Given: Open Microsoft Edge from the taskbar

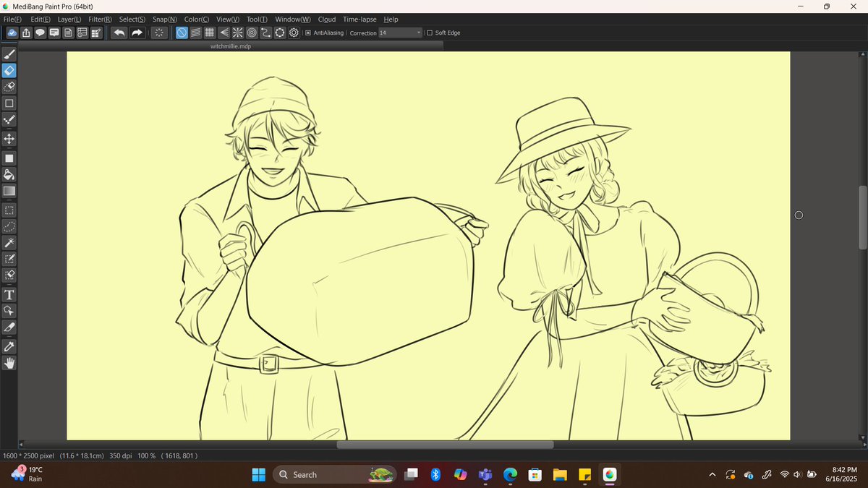Looking at the screenshot, I should click(x=511, y=475).
